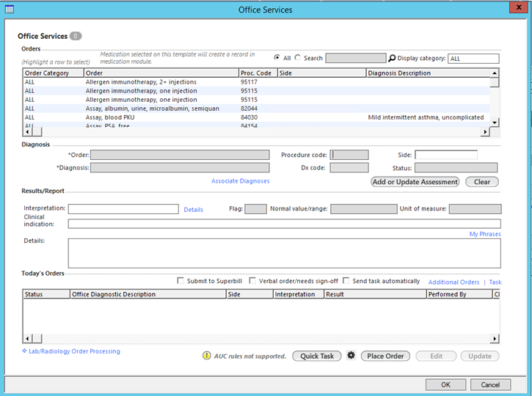Click the Quick Task button
Viewport: 532px width, 396px height.
(x=317, y=356)
